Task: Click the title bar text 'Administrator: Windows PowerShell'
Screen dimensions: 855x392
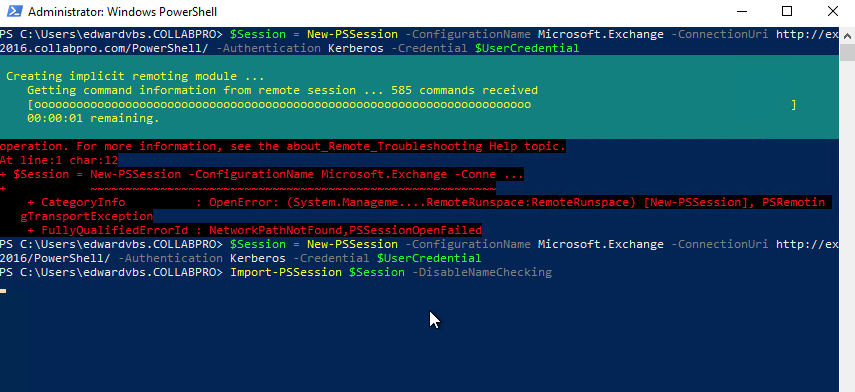Action: (x=122, y=11)
